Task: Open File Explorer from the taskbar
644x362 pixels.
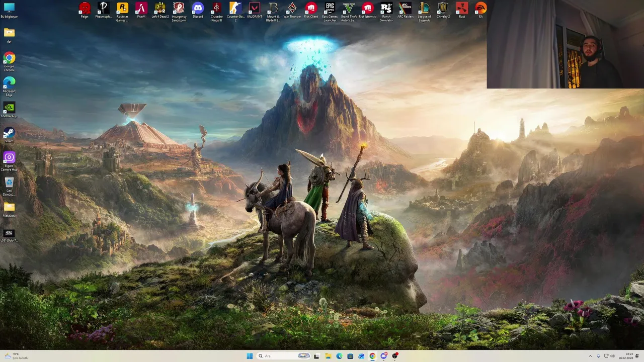Action: tap(328, 356)
